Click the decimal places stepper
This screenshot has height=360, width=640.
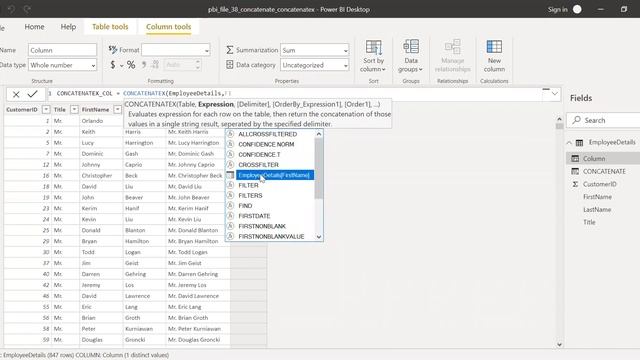198,64
